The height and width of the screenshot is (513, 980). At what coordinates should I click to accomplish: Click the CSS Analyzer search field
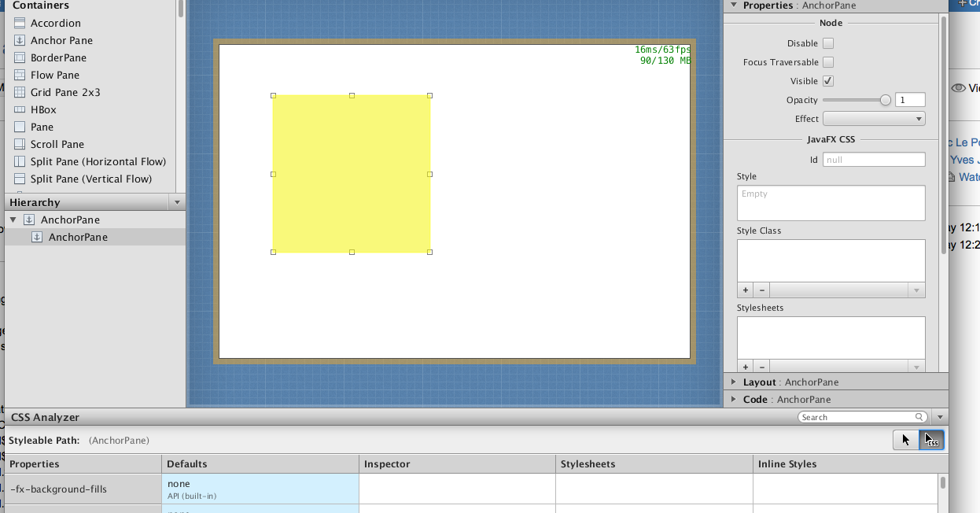(x=856, y=417)
